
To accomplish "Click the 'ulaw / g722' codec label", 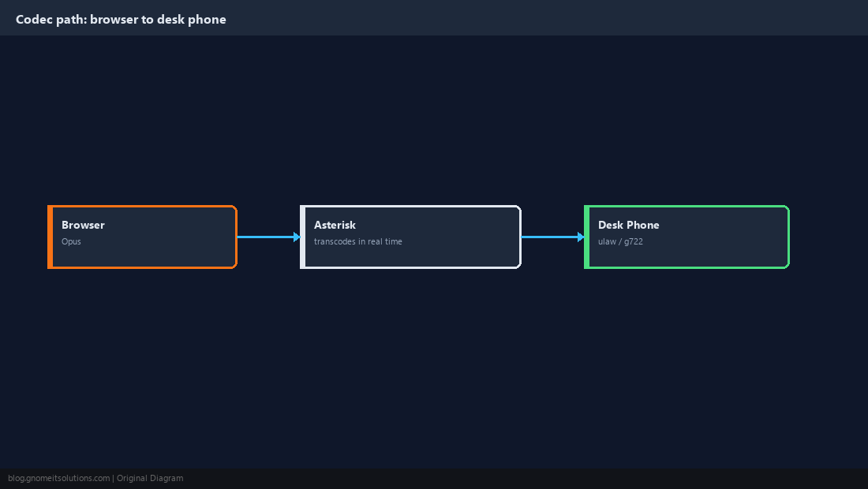I will (x=620, y=241).
